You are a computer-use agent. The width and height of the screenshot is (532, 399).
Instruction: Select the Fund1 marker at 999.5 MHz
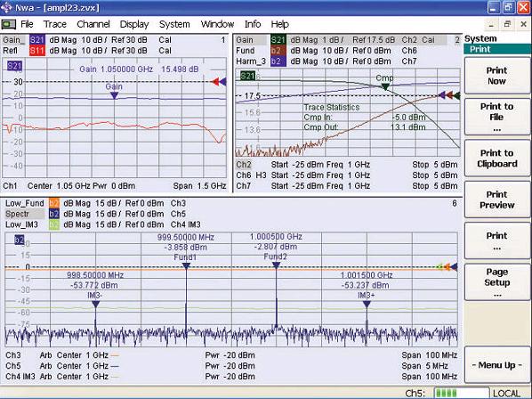(x=186, y=266)
